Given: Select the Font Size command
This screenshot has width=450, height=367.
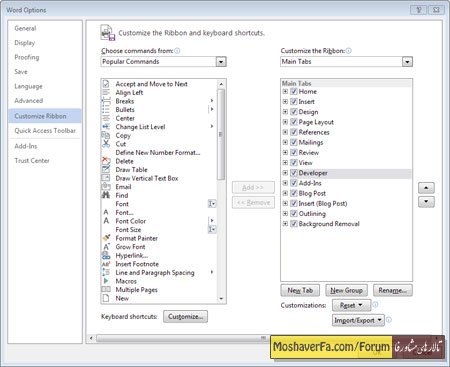Looking at the screenshot, I should coord(128,230).
